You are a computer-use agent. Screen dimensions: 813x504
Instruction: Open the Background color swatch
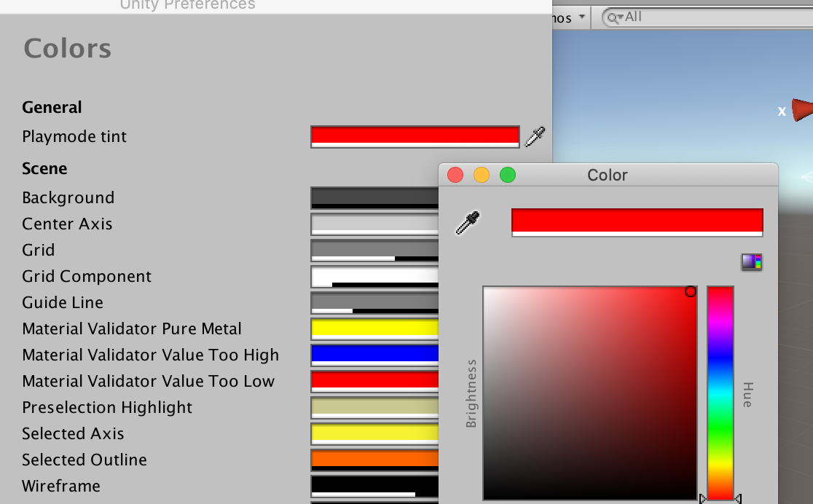tap(374, 198)
